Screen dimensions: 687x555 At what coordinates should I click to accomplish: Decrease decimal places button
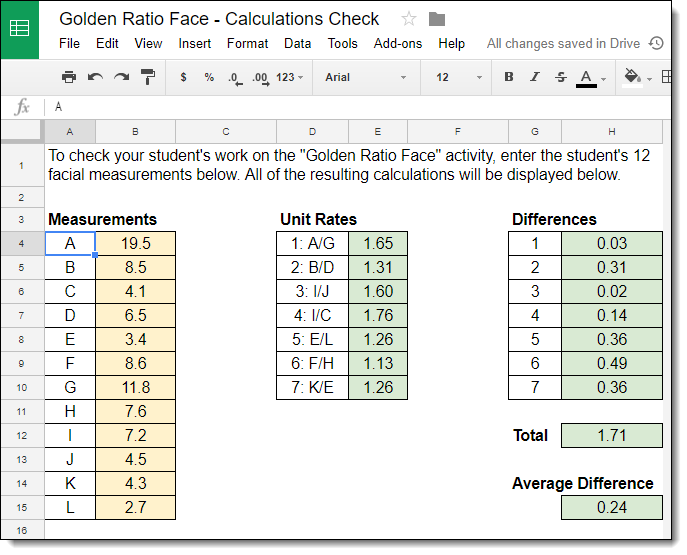pos(235,79)
